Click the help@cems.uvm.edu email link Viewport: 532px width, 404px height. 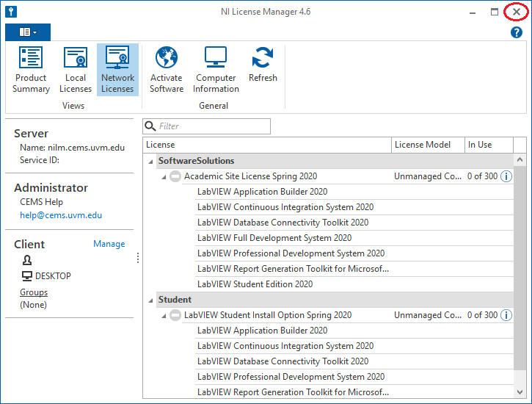click(x=61, y=215)
